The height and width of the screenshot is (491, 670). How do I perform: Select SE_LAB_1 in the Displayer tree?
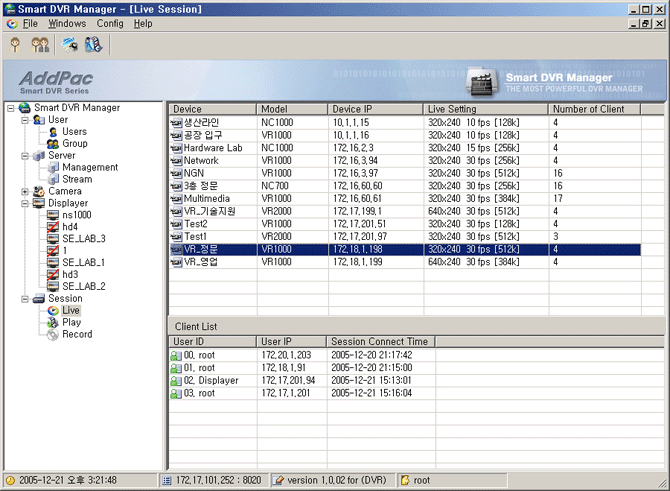click(x=84, y=263)
